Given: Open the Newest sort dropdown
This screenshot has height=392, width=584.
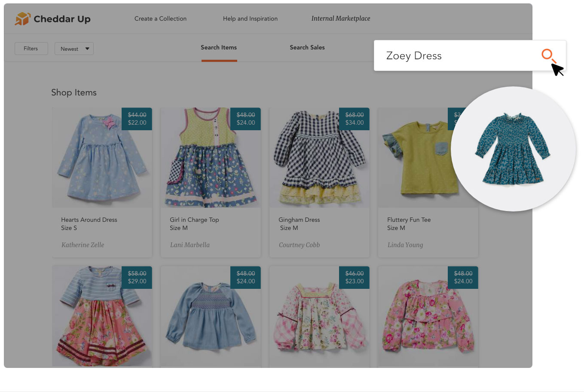Looking at the screenshot, I should pos(74,49).
